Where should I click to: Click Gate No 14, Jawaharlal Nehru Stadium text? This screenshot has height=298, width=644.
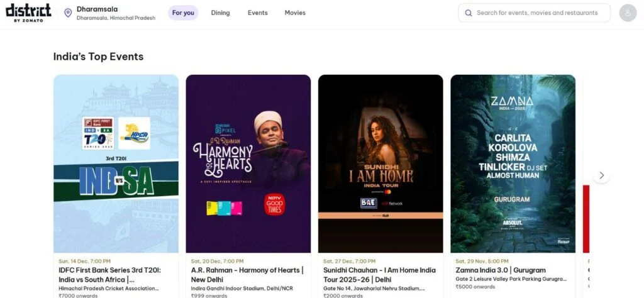click(x=374, y=289)
